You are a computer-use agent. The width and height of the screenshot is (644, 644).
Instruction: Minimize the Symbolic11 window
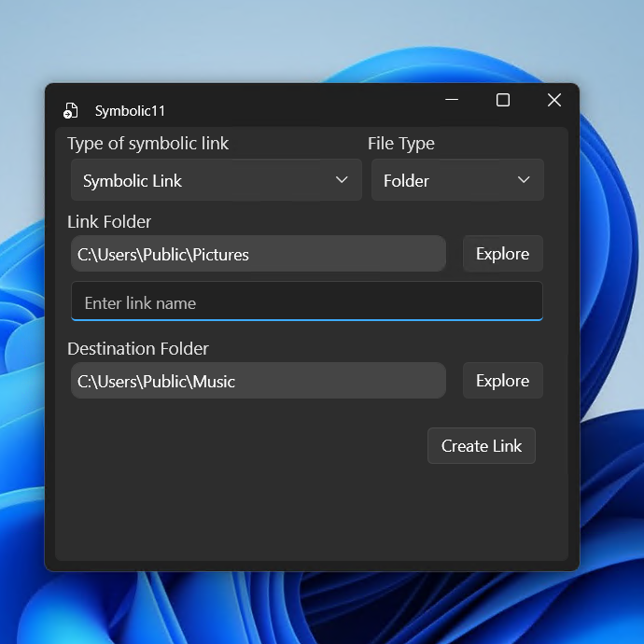coord(452,100)
